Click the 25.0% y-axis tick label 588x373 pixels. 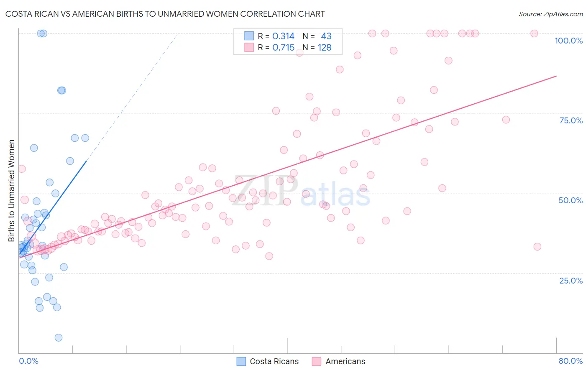(571, 280)
